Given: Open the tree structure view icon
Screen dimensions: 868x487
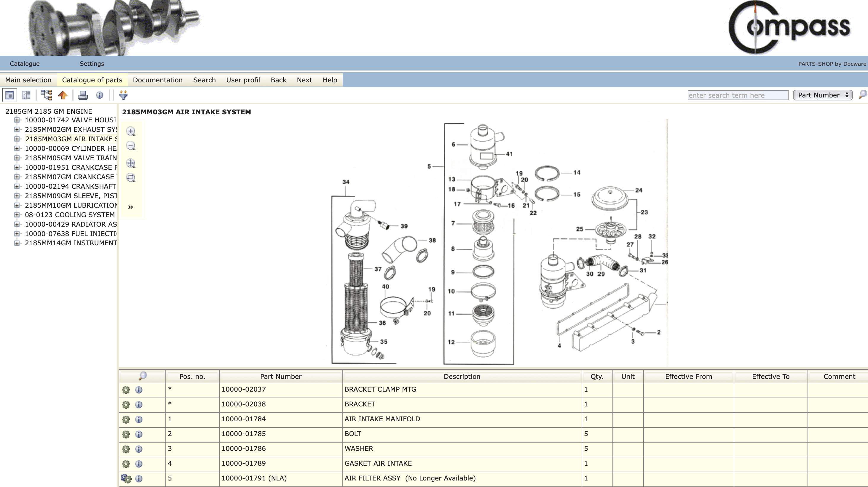Looking at the screenshot, I should coord(46,95).
